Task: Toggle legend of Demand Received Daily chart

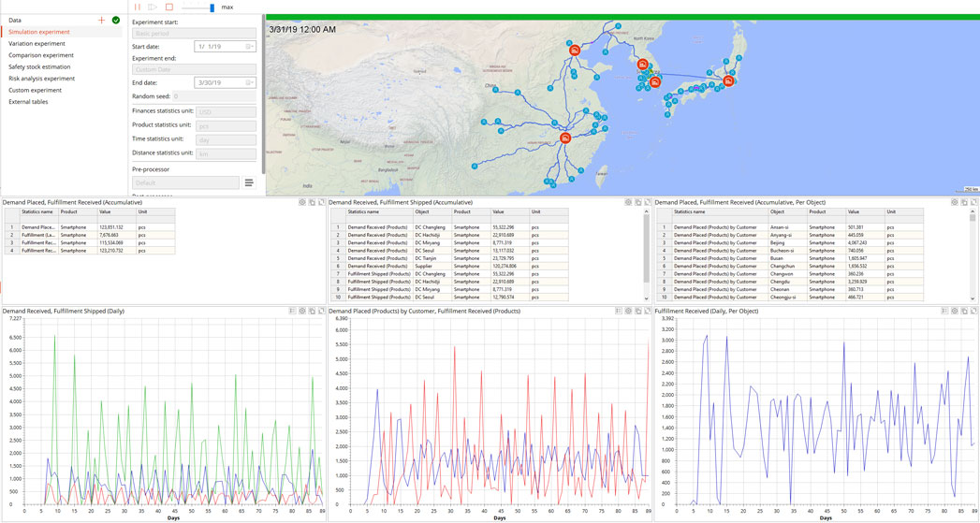Action: tap(292, 311)
